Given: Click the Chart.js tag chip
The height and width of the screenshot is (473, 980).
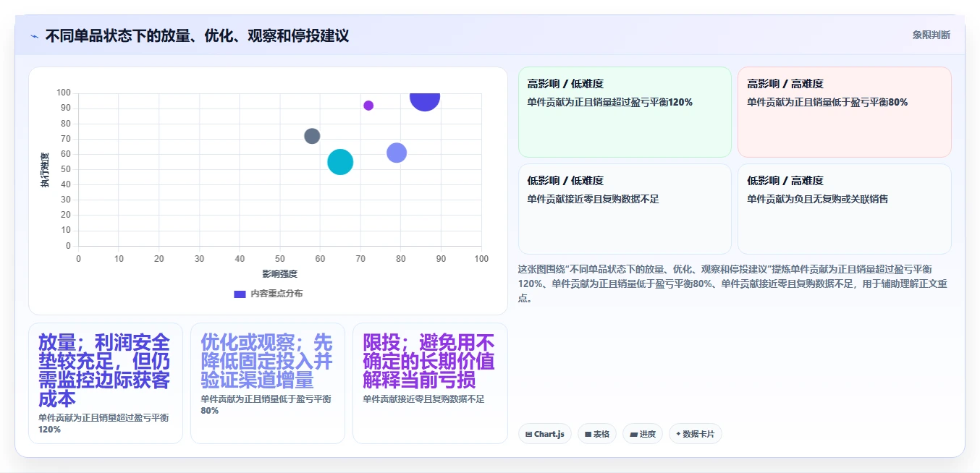Looking at the screenshot, I should coord(545,434).
